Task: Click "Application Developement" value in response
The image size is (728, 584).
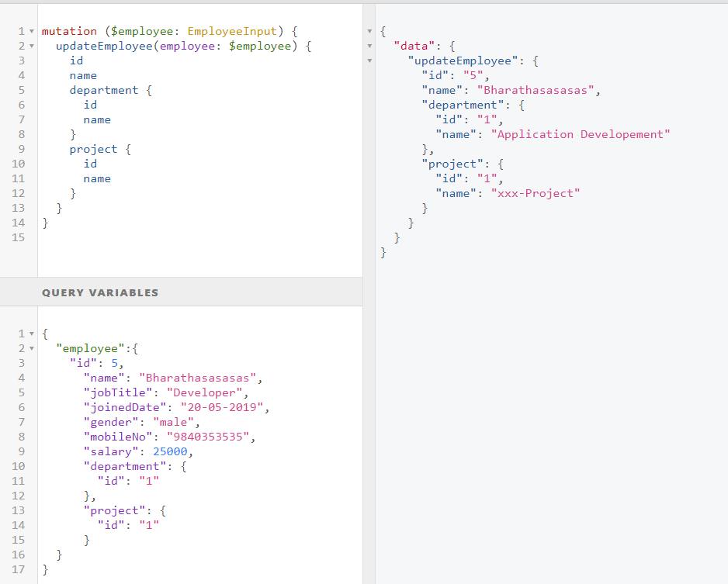Action: [x=581, y=134]
